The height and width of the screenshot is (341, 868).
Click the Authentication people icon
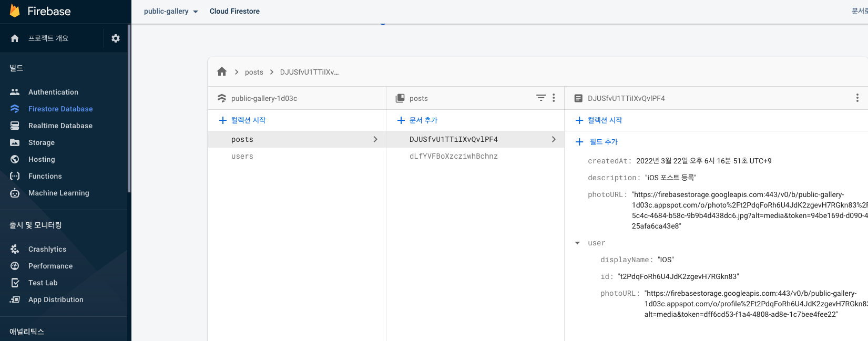(15, 92)
